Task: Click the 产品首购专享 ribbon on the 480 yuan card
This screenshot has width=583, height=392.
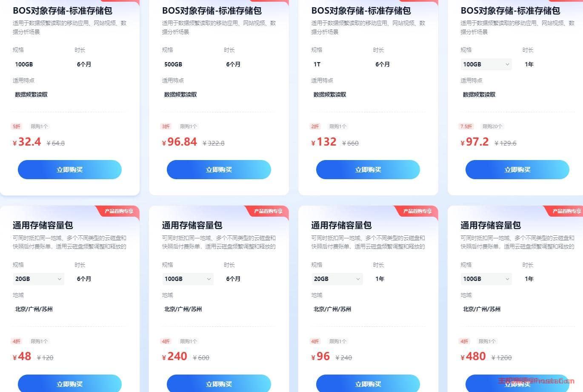Action: coord(566,211)
